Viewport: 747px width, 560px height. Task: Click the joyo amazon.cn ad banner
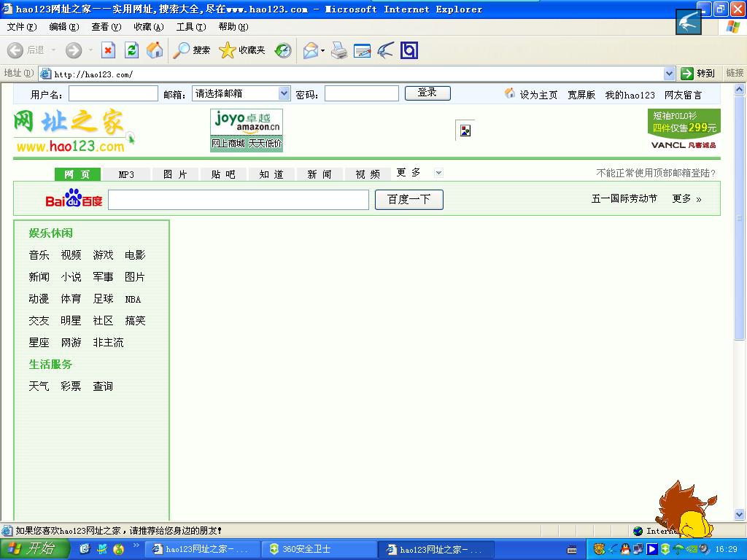(247, 131)
